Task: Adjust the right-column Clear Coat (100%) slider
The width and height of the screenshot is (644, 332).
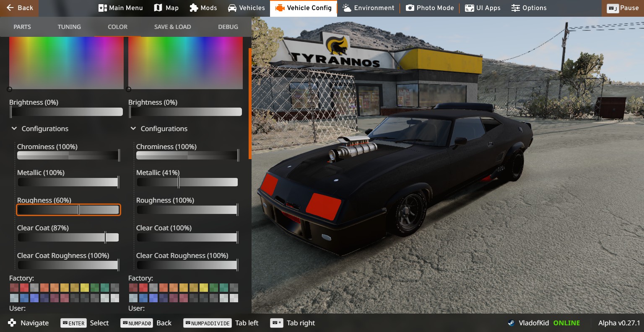Action: [x=187, y=237]
